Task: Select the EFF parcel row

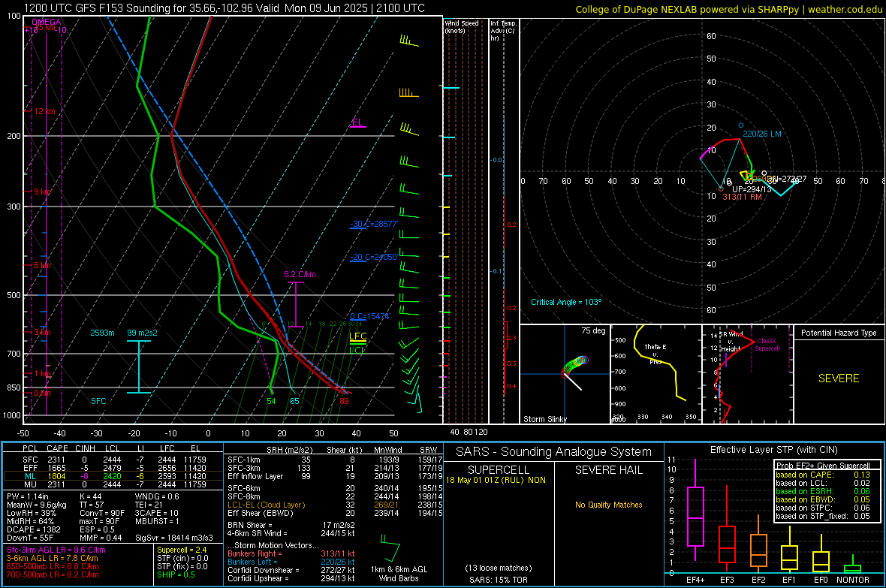Action: [113, 468]
